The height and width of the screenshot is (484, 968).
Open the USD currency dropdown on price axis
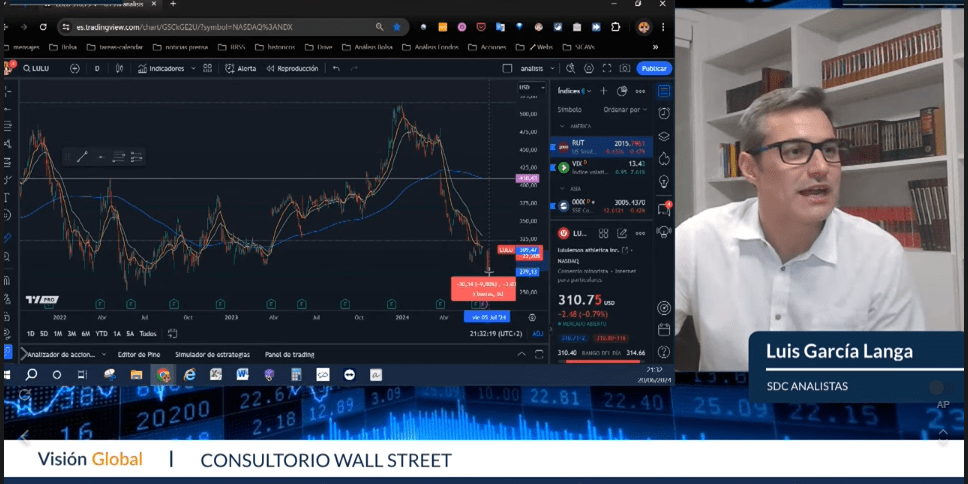[x=525, y=88]
